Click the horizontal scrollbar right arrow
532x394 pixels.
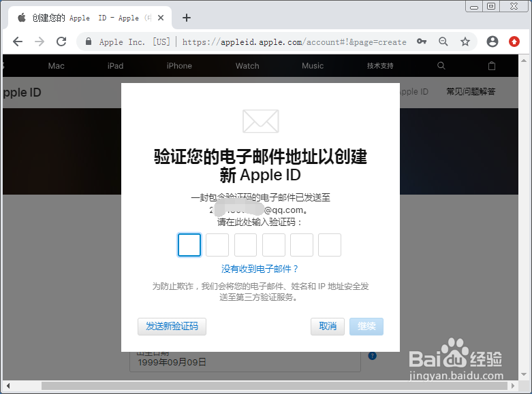(x=513, y=386)
